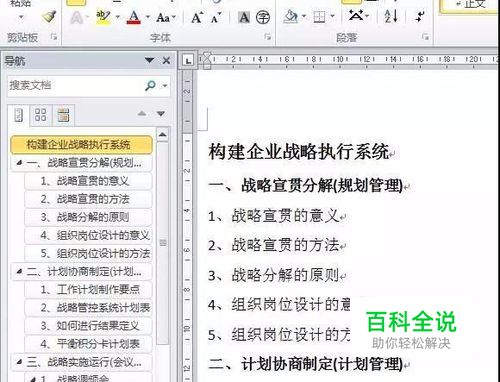Viewport: 500px width, 382px height.
Task: Switch to the headings browse tab
Action: pos(19,115)
